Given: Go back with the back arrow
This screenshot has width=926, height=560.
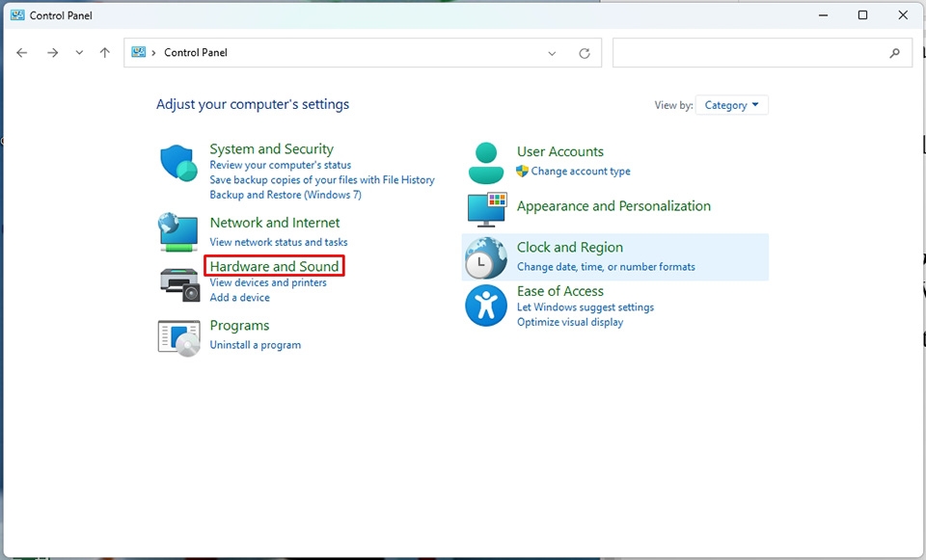Looking at the screenshot, I should (22, 52).
